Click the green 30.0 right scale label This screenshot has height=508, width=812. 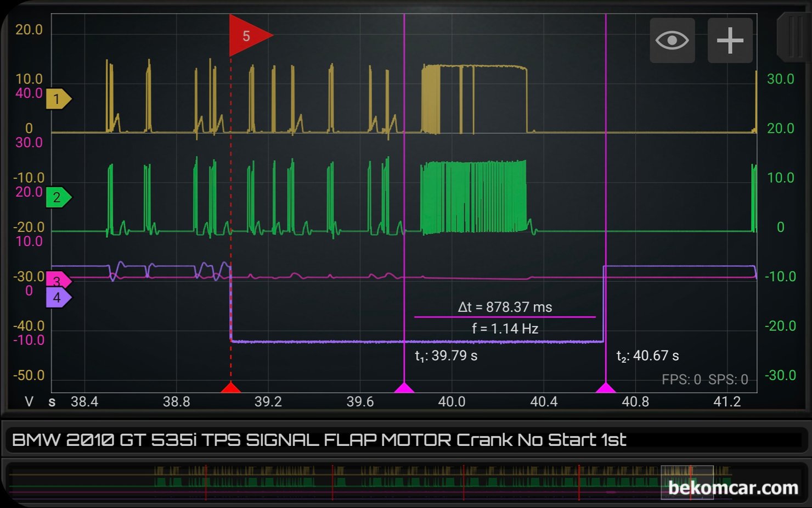(x=781, y=79)
